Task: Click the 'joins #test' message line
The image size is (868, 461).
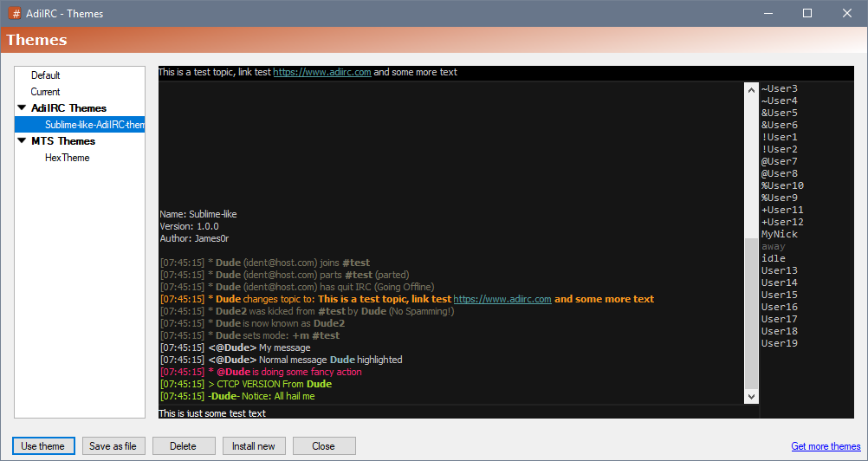Action: [265, 263]
